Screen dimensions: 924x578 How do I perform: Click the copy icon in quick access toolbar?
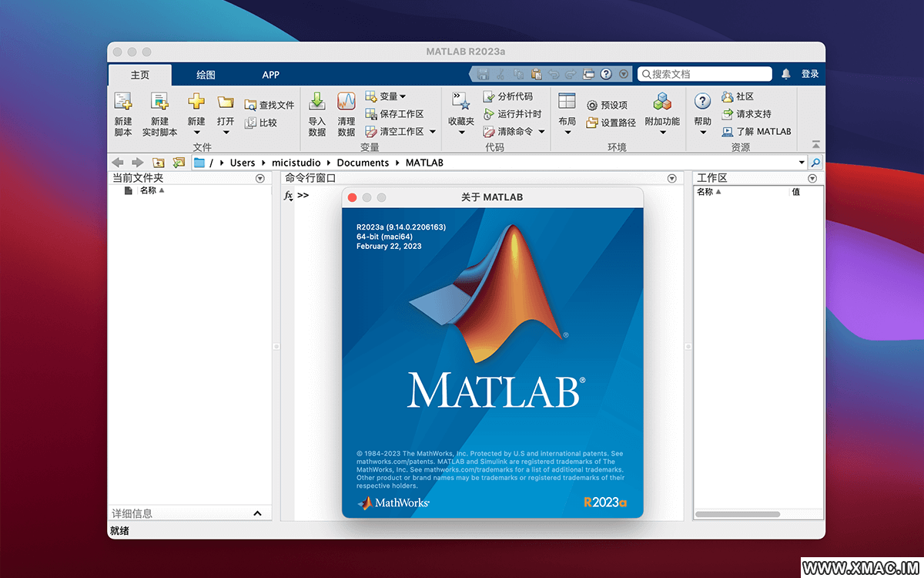tap(518, 74)
